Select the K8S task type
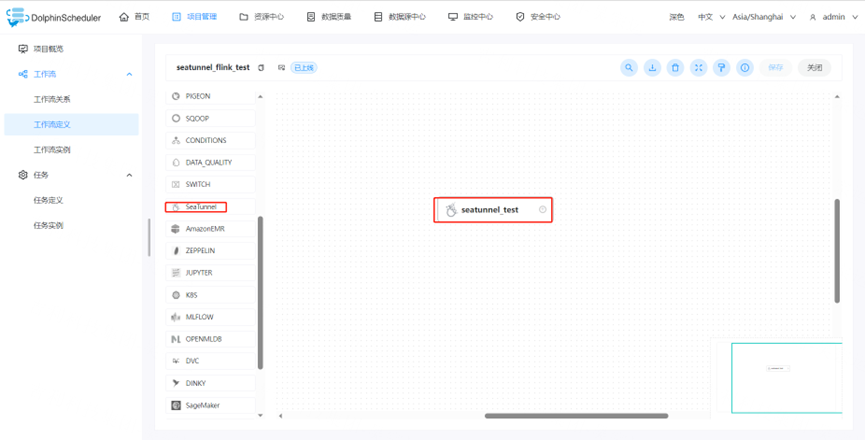This screenshot has height=440, width=865. [x=210, y=295]
